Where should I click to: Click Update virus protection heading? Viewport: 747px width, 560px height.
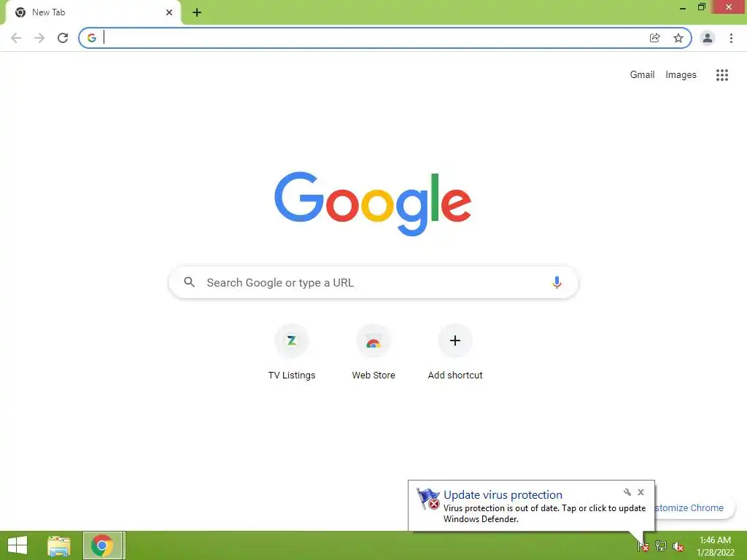(x=503, y=495)
